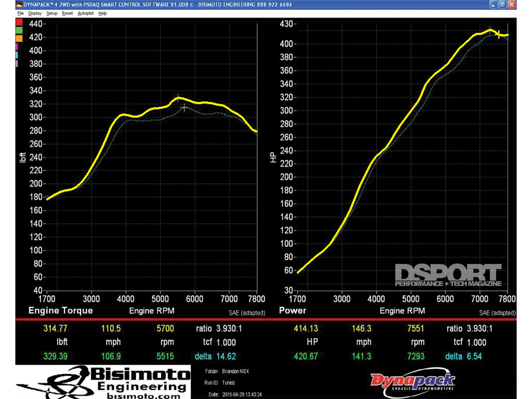The width and height of the screenshot is (532, 399).
Task: Restore down the Dynapack window
Action: pyautogui.click(x=502, y=4)
